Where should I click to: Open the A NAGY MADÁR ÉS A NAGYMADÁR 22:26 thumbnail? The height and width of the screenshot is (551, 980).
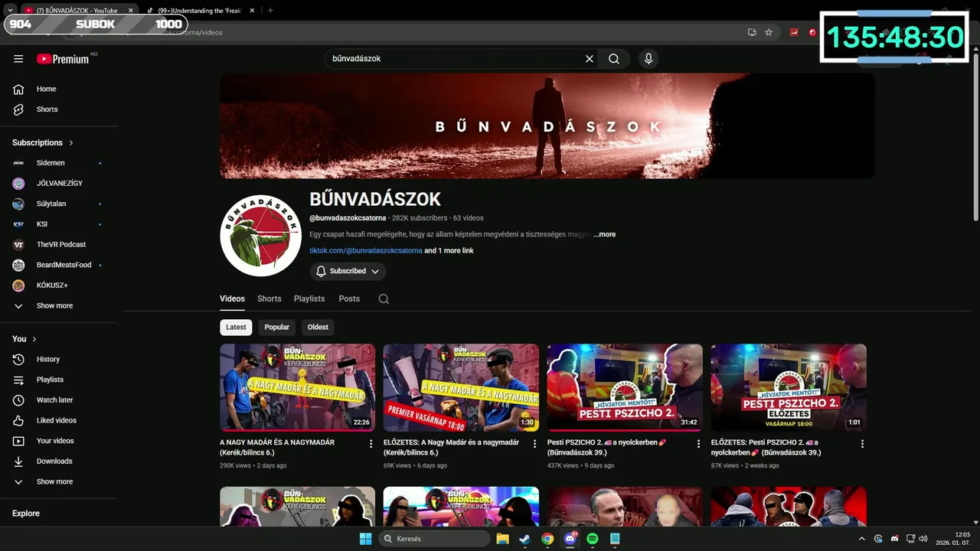pyautogui.click(x=298, y=387)
